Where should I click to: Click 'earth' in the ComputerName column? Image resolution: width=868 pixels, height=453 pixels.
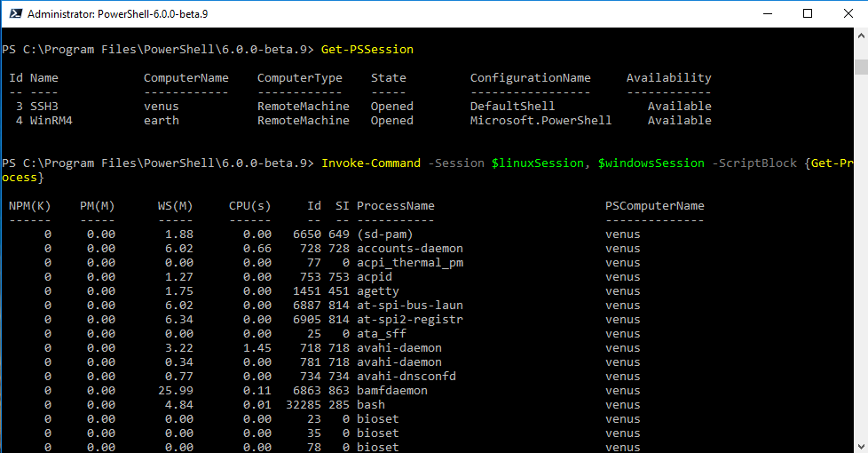pyautogui.click(x=162, y=121)
